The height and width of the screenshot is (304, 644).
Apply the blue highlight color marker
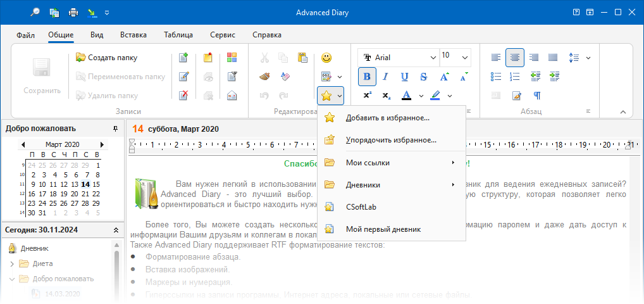tap(435, 96)
